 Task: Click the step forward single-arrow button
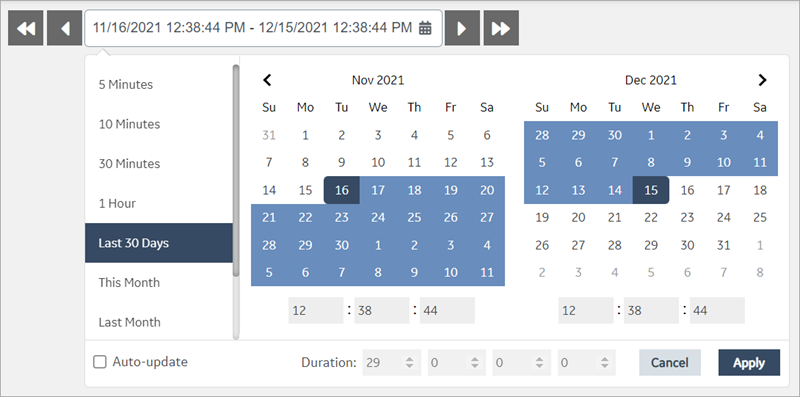[462, 29]
